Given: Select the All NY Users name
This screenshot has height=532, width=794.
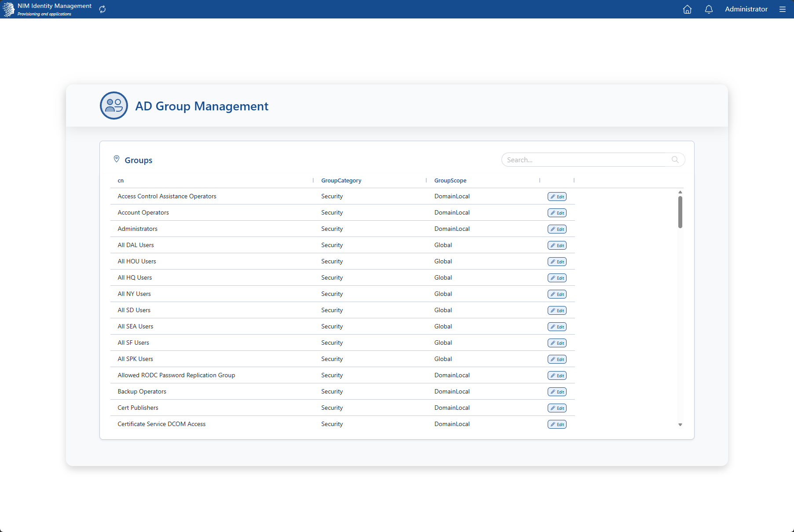Looking at the screenshot, I should pyautogui.click(x=134, y=294).
